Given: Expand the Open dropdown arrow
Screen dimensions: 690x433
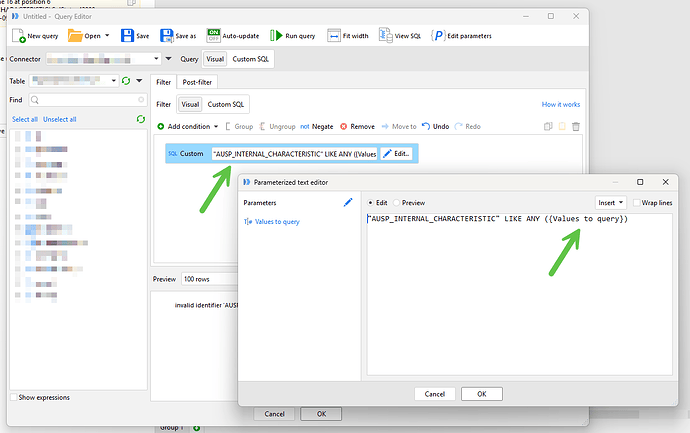Looking at the screenshot, I should [x=107, y=36].
